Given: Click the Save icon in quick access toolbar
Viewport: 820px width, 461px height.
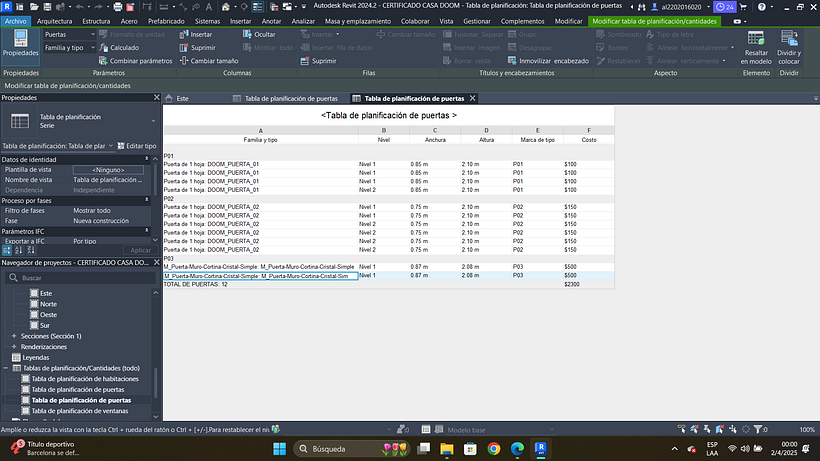Looking at the screenshot, I should 47,7.
